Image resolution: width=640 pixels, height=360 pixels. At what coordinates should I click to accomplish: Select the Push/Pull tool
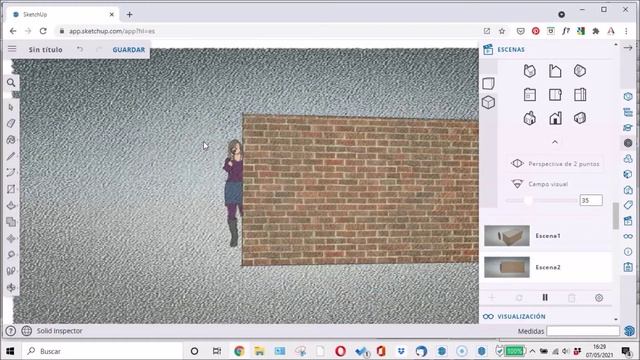11,205
